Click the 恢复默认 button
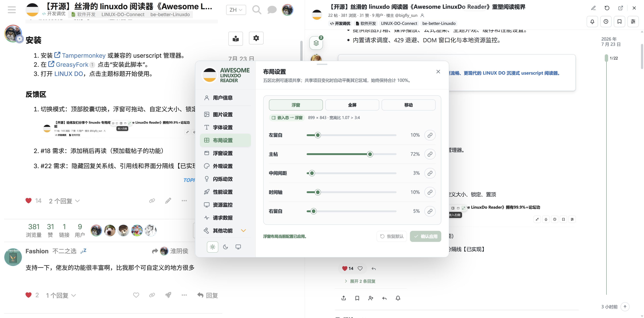 392,236
